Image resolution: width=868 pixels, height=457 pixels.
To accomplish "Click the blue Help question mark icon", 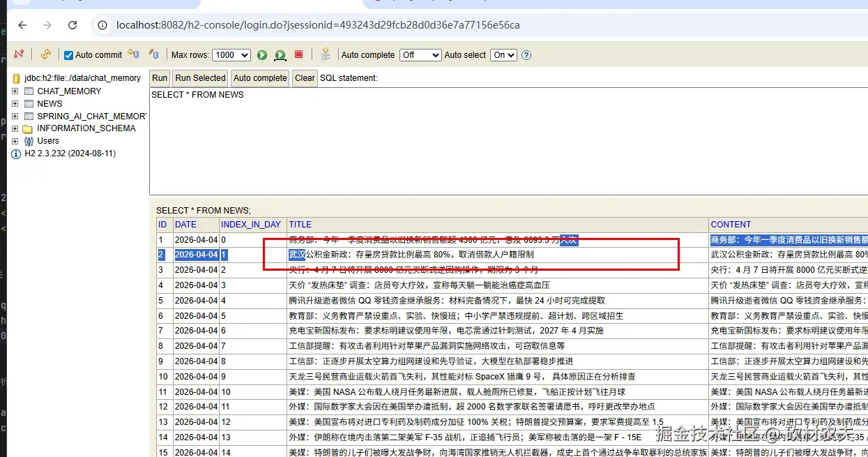I will (526, 55).
